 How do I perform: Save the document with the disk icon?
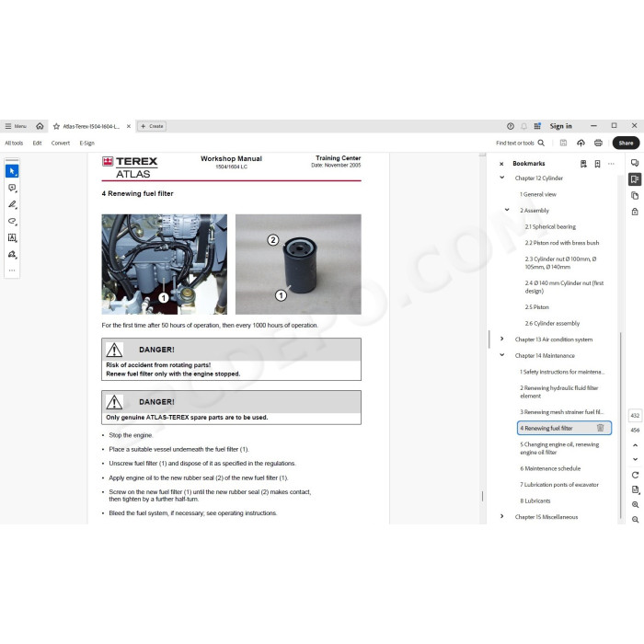(563, 143)
